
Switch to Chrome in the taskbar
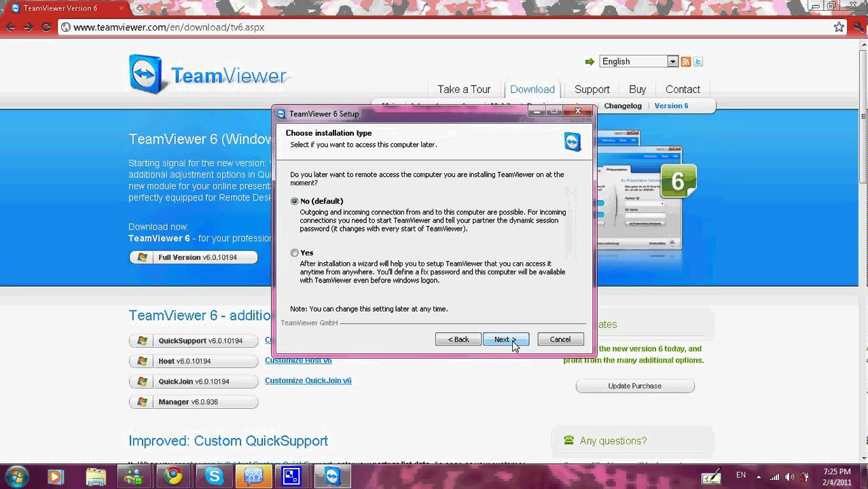[173, 476]
